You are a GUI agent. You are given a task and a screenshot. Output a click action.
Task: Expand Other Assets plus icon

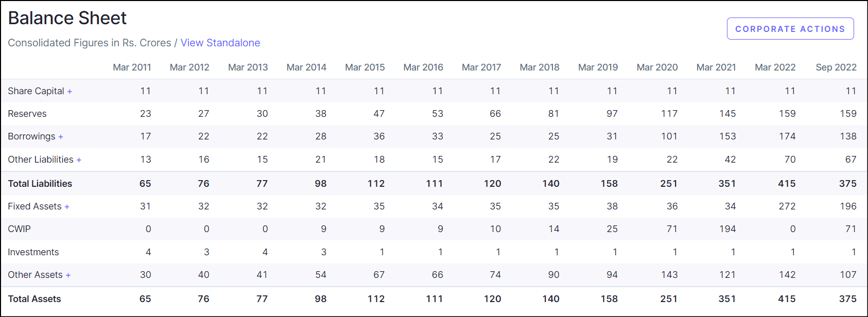coord(68,275)
